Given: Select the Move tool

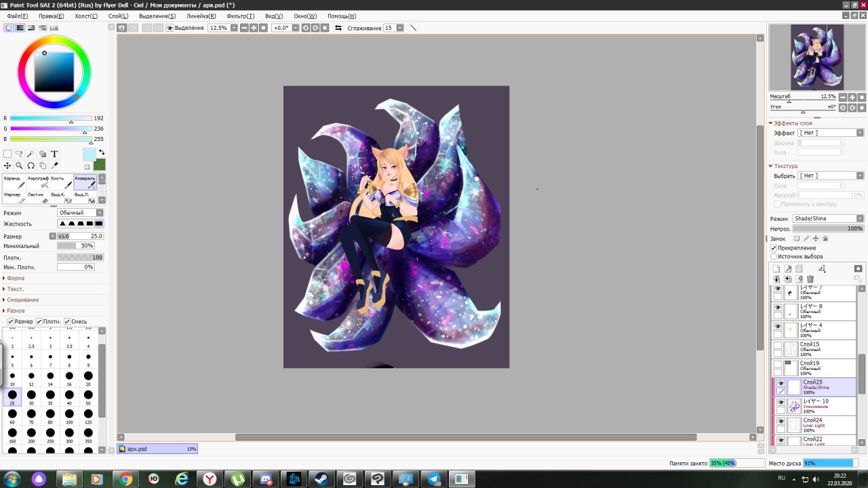Looking at the screenshot, I should click(7, 165).
